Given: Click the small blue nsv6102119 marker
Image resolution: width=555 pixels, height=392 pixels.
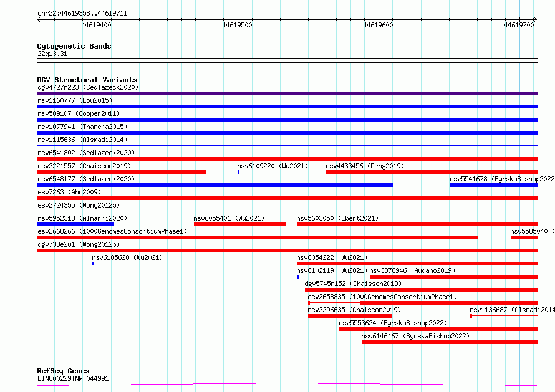Looking at the screenshot, I should (x=297, y=277).
